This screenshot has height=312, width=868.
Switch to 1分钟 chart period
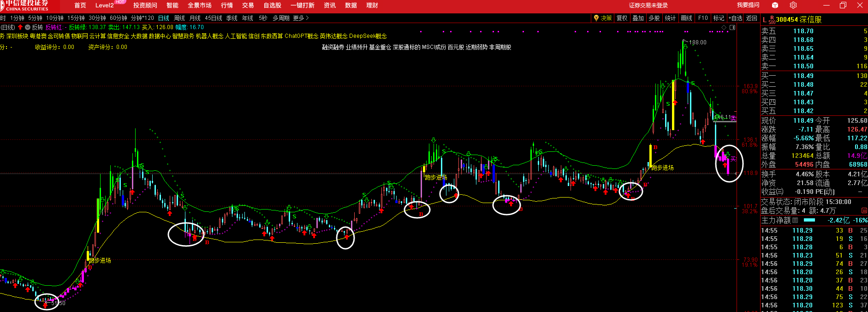click(17, 18)
